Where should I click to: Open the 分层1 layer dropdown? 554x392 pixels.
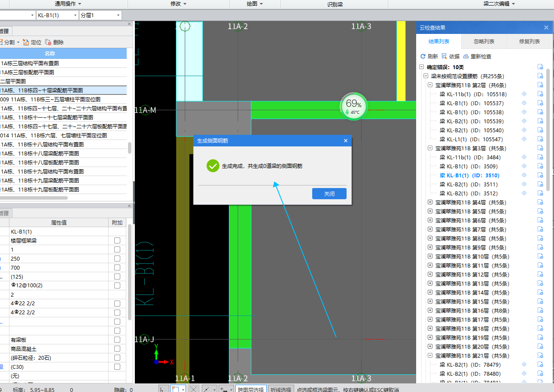[x=118, y=15]
